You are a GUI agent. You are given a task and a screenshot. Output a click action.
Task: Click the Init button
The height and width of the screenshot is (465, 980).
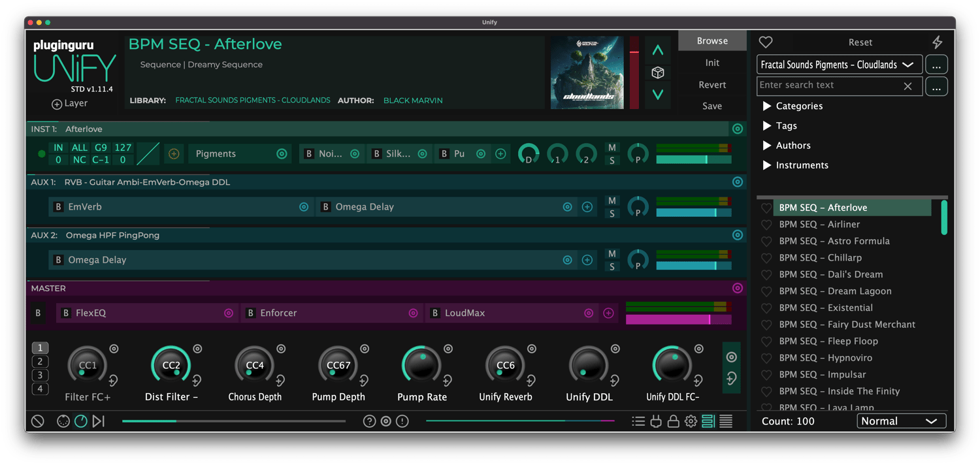pos(712,63)
